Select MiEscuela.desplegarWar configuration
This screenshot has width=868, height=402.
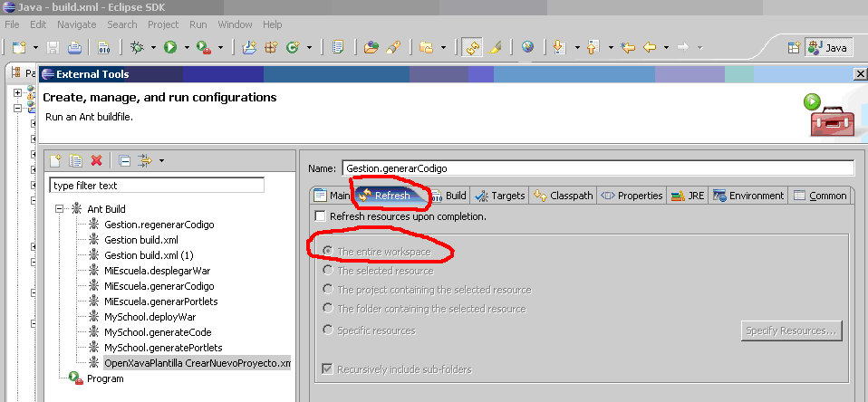point(158,271)
